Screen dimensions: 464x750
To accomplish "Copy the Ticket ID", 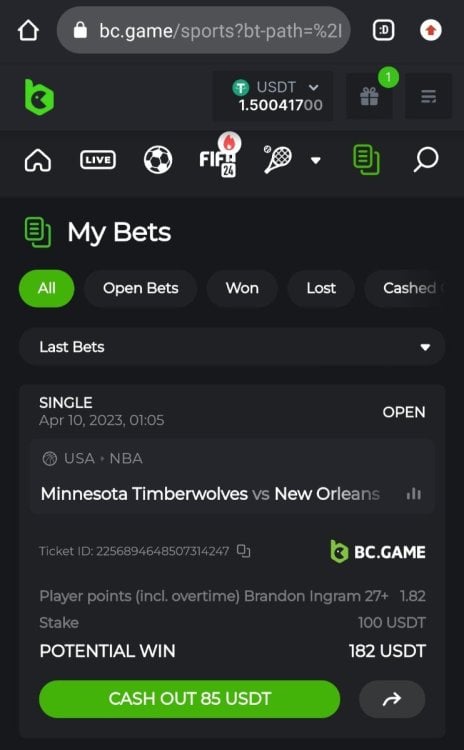I will coord(244,551).
